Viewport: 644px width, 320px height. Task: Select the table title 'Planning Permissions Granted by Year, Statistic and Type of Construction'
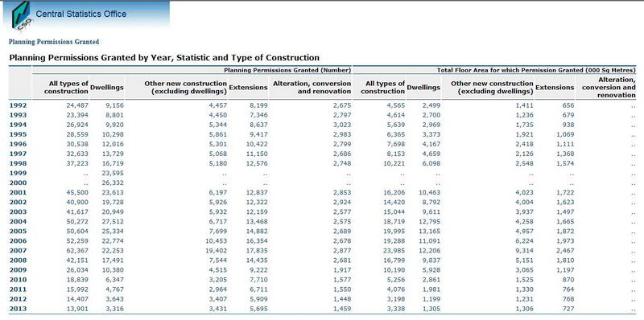[164, 57]
